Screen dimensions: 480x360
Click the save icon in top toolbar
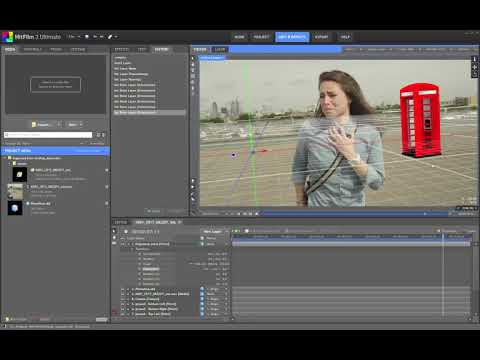pos(87,37)
